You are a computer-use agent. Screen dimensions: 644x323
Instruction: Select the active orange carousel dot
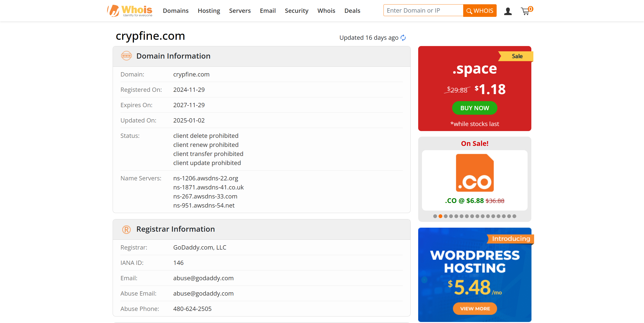click(x=440, y=216)
